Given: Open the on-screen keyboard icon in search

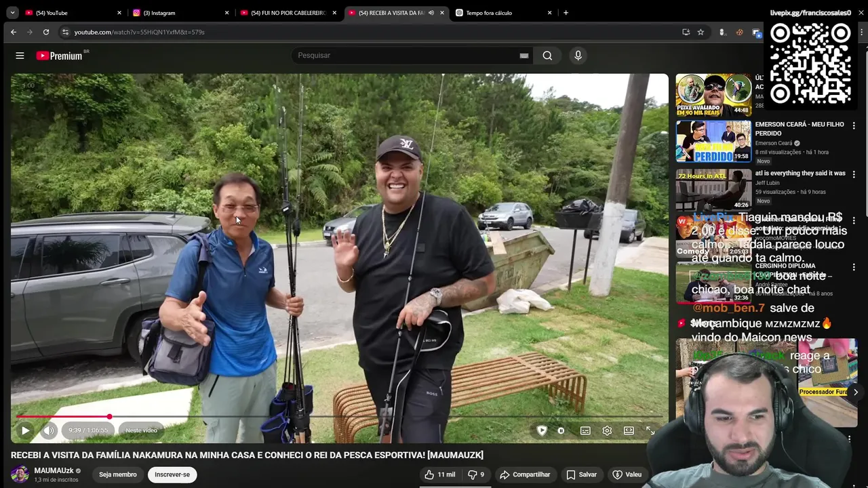Looking at the screenshot, I should (524, 56).
